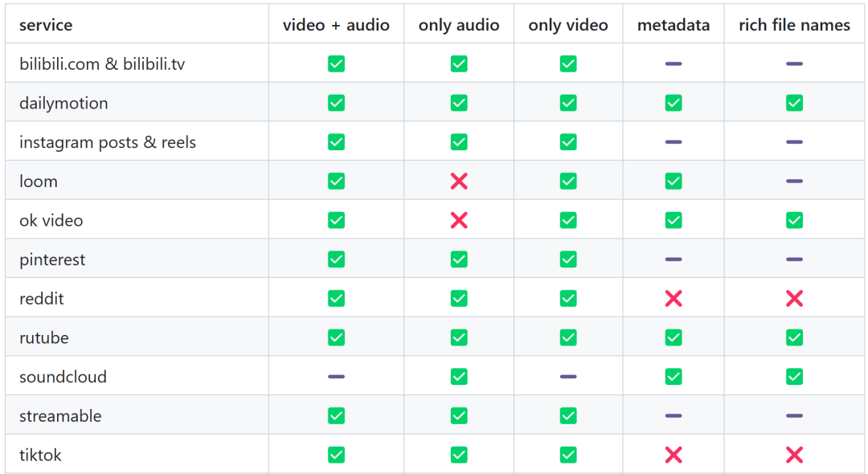The width and height of the screenshot is (868, 474).
Task: Click rutube rich file names green checkmark
Action: pyautogui.click(x=794, y=337)
